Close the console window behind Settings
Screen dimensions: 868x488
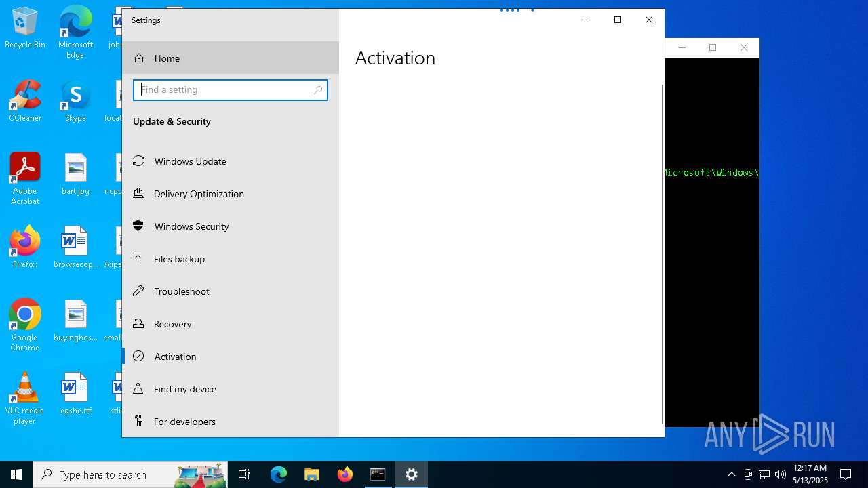pyautogui.click(x=744, y=47)
